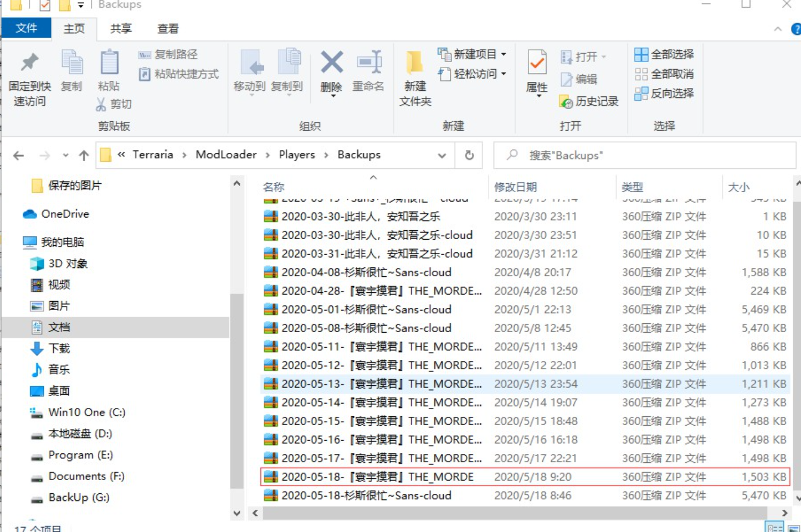
Task: Open Program (E:) drive
Action: point(72,455)
